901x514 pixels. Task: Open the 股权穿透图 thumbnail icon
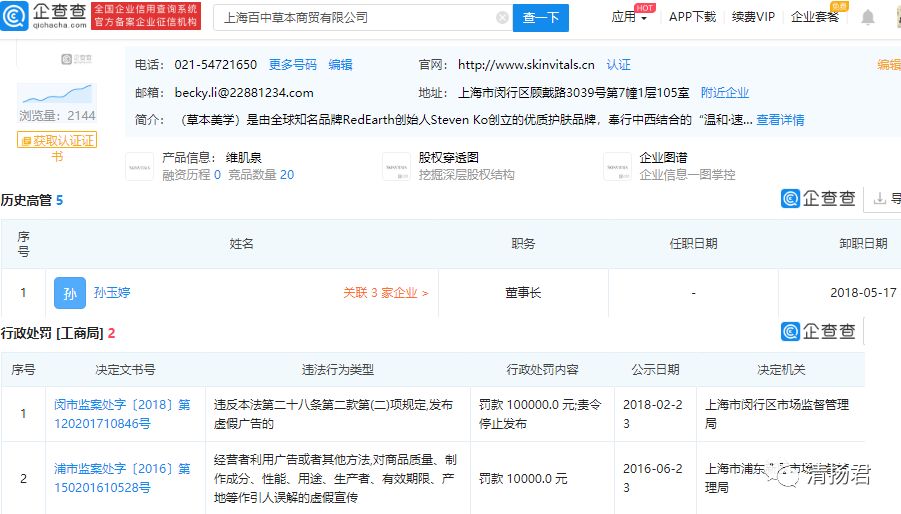[397, 167]
